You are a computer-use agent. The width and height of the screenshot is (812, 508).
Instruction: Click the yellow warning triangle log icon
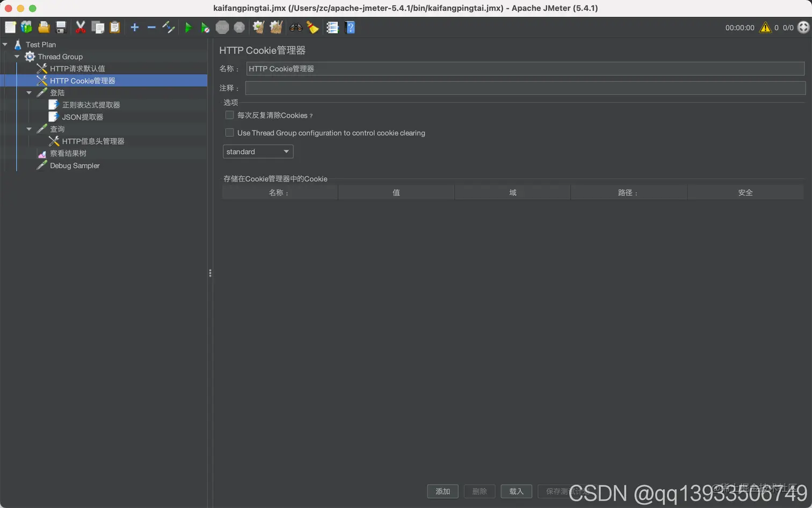click(765, 27)
